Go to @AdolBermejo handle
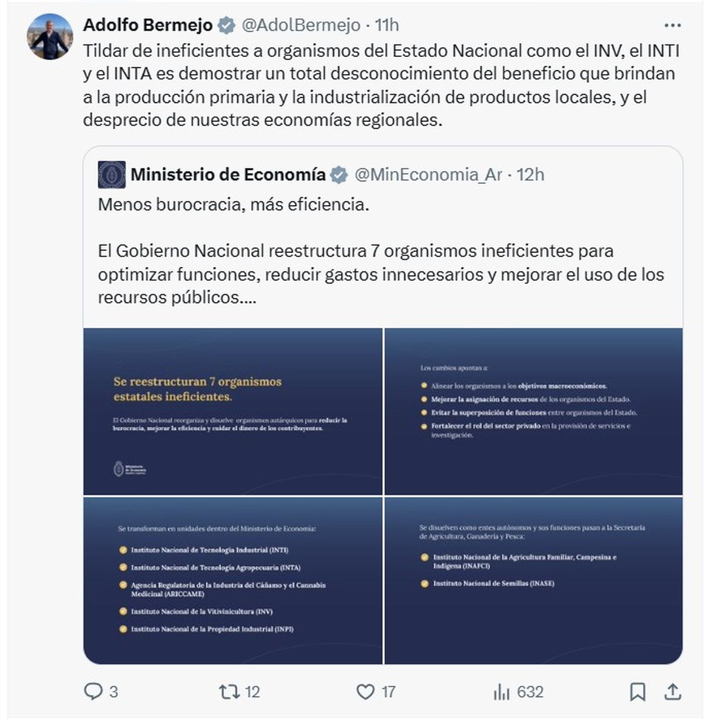 (301, 25)
